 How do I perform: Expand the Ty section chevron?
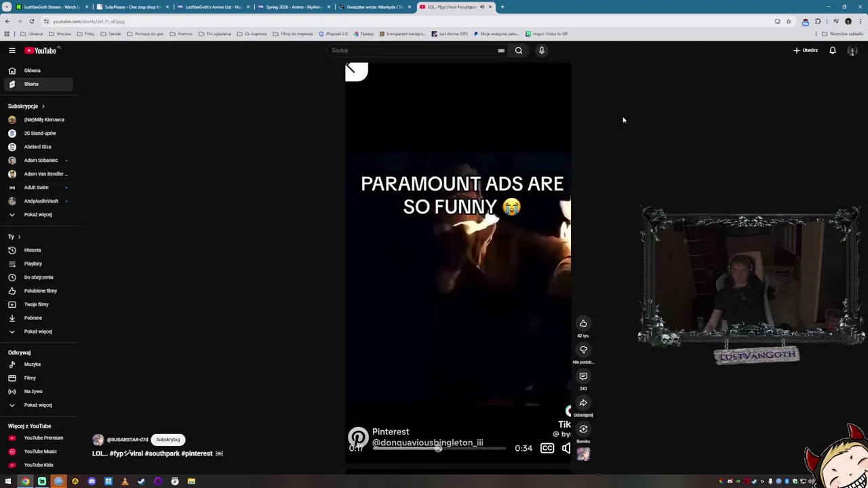19,237
